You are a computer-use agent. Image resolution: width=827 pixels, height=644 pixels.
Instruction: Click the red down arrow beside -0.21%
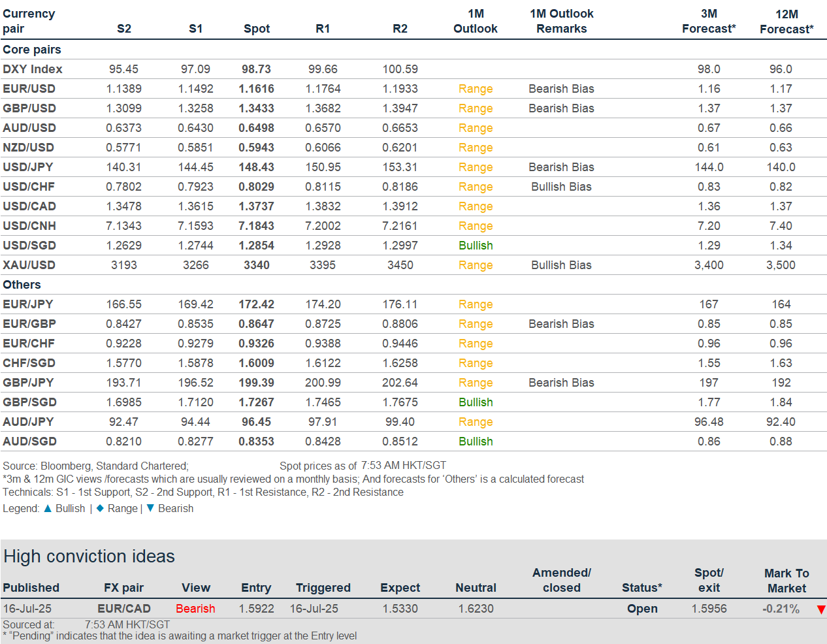(821, 609)
